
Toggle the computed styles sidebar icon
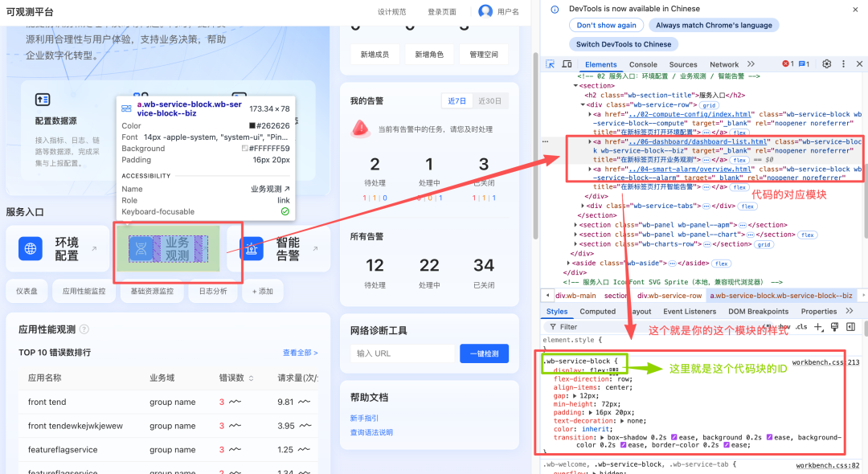851,327
